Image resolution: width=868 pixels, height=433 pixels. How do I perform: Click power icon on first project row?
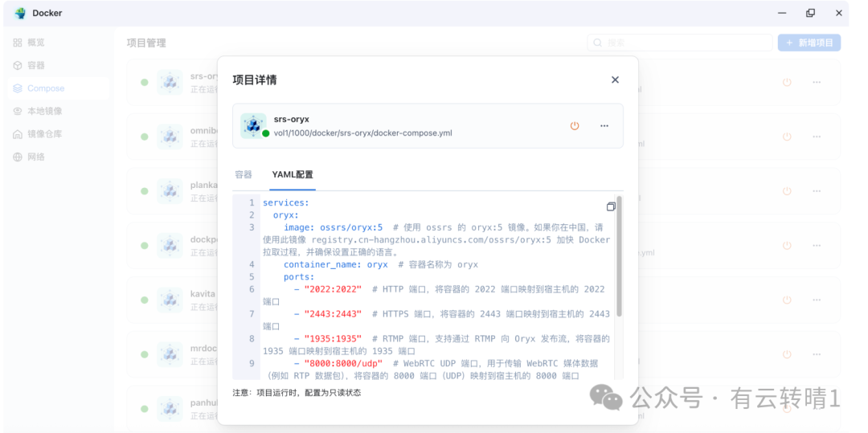coord(787,82)
